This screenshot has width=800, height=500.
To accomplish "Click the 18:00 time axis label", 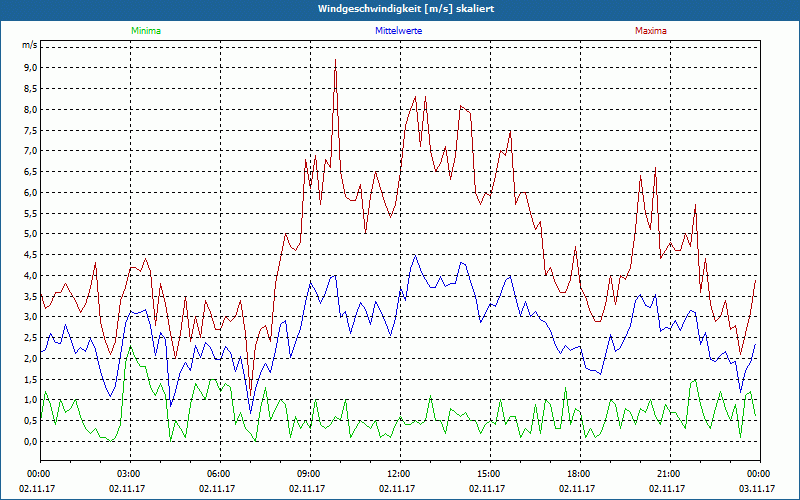I will click(x=580, y=474).
